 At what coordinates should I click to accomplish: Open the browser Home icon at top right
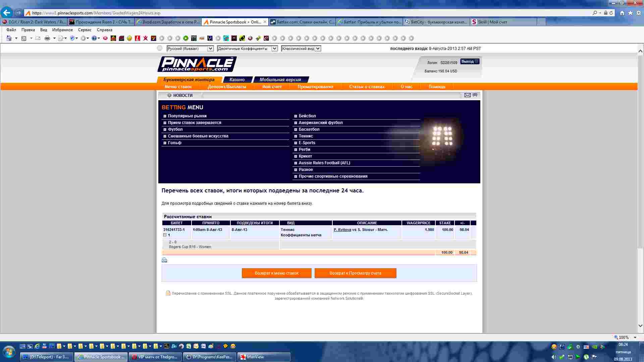tap(622, 13)
